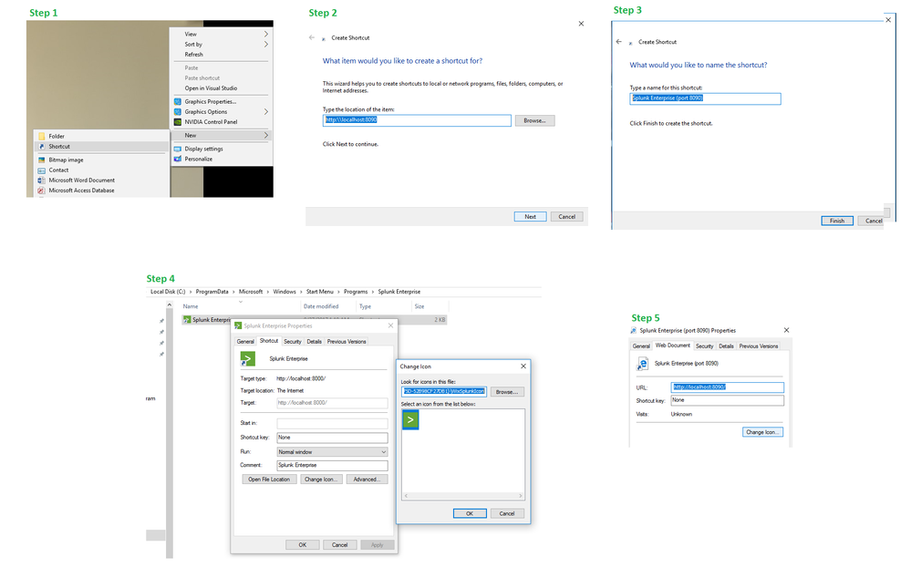Switch to Details tab in Splunk Enterprise Properties
911x588 pixels.
pos(314,341)
